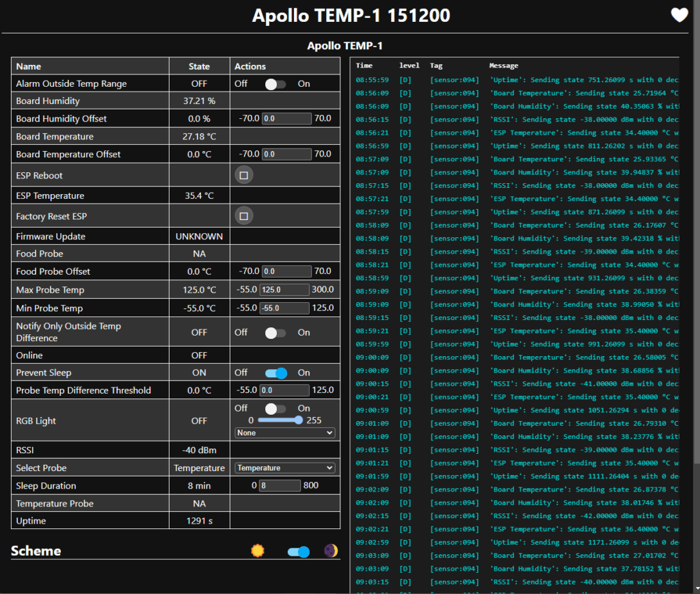Select the sun light-scheme icon

click(257, 550)
